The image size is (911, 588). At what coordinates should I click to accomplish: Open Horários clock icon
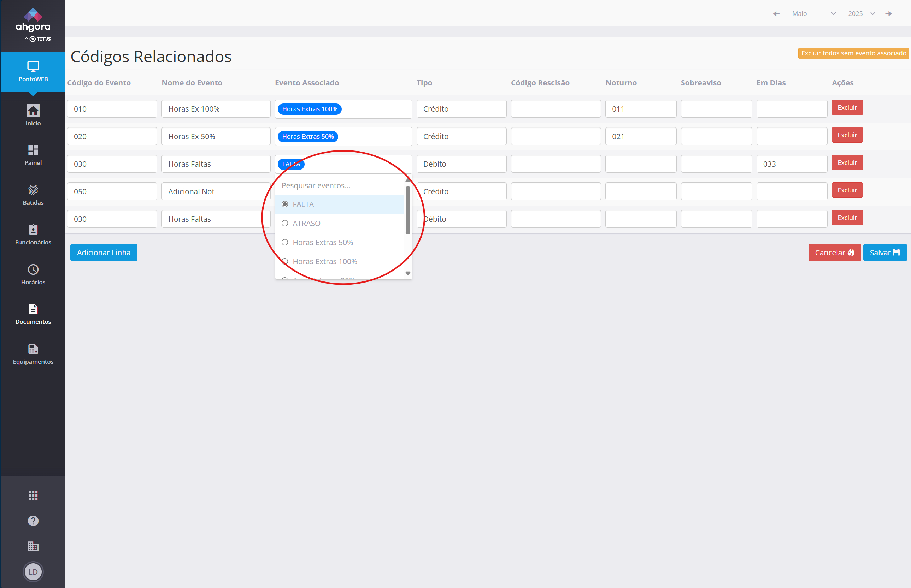tap(33, 269)
